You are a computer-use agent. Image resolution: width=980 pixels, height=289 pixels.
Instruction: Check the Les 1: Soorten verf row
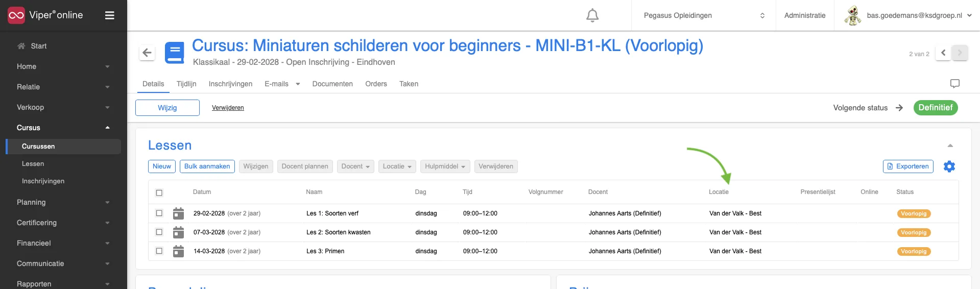[x=159, y=213]
